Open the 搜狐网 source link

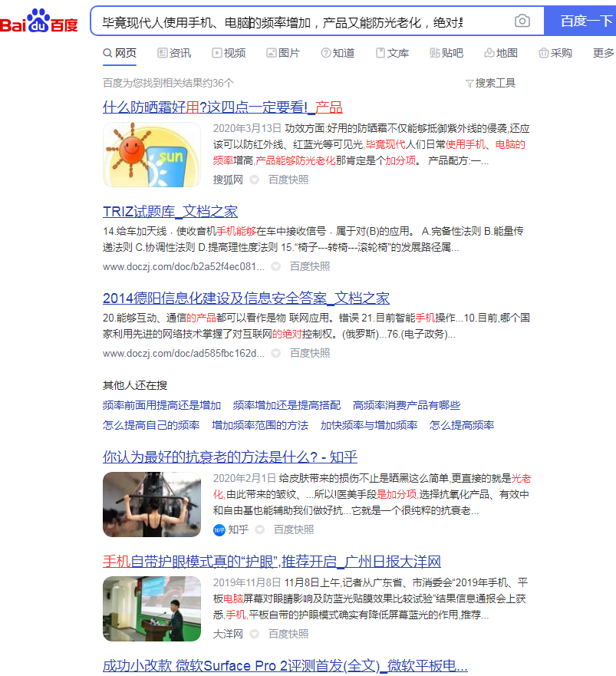(x=228, y=180)
